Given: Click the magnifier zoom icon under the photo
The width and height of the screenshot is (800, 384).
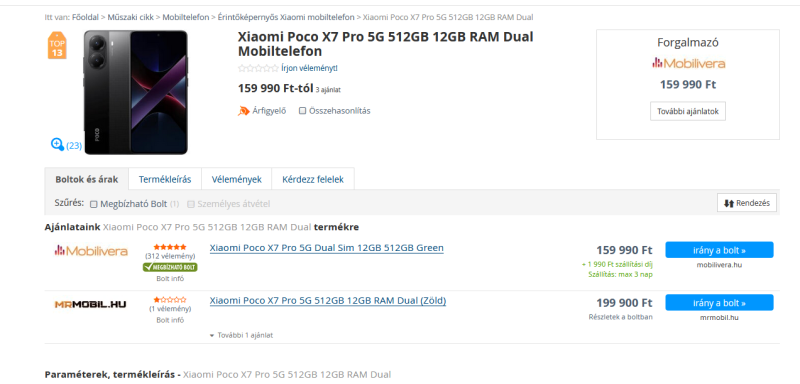Looking at the screenshot, I should [57, 144].
